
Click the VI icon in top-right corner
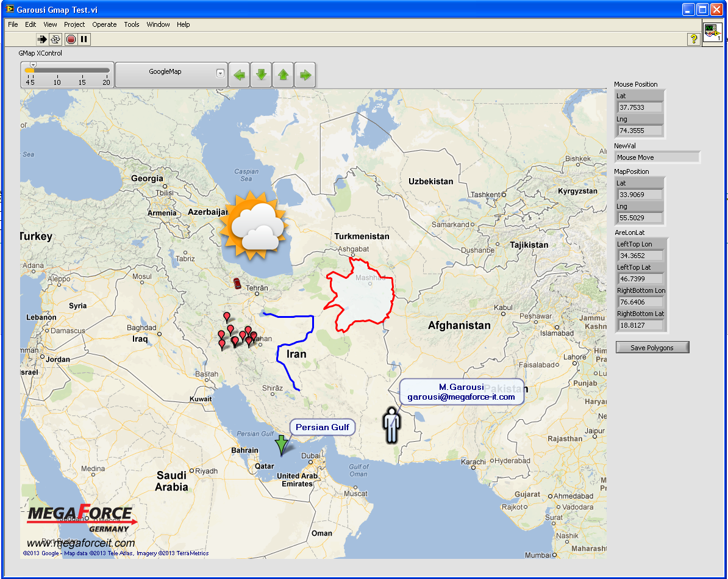(x=712, y=32)
